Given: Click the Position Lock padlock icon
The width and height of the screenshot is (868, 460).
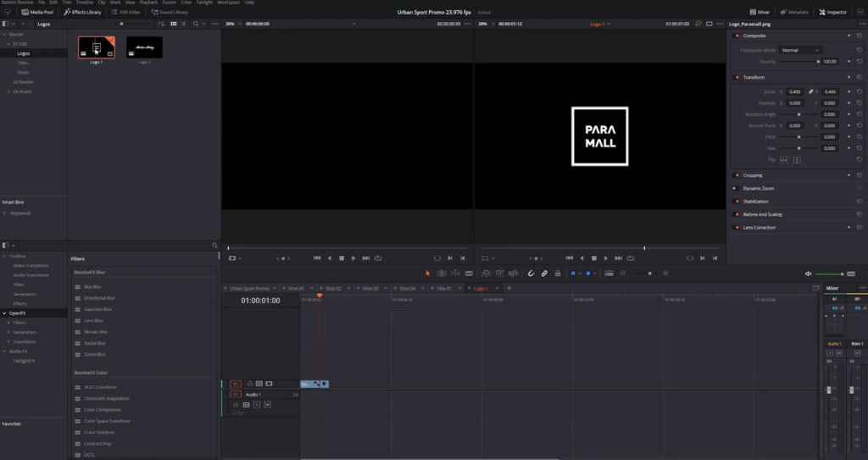Looking at the screenshot, I should pos(558,273).
